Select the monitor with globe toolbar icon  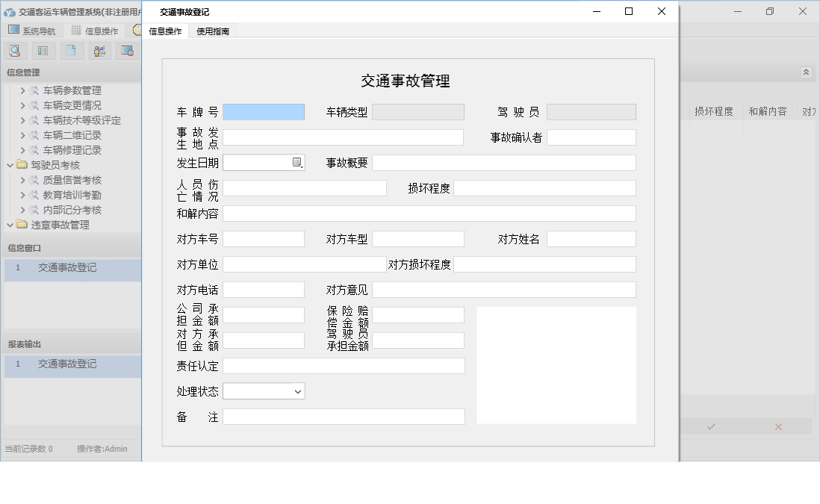128,50
